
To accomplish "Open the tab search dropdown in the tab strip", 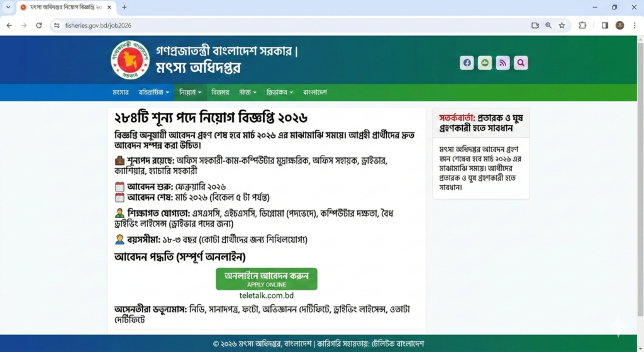I will click(x=8, y=8).
